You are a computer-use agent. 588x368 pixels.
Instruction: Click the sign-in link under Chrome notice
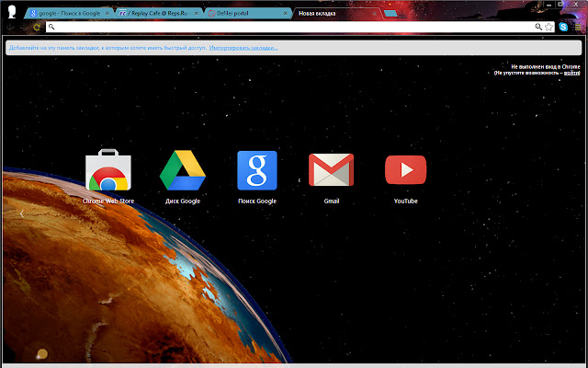pyautogui.click(x=571, y=73)
